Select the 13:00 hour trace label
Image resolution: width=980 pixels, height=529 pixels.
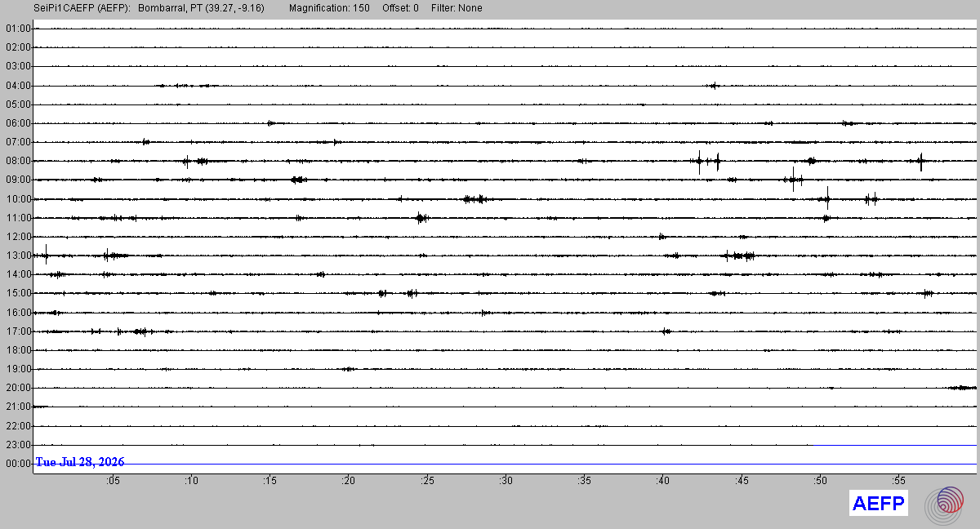coord(18,256)
